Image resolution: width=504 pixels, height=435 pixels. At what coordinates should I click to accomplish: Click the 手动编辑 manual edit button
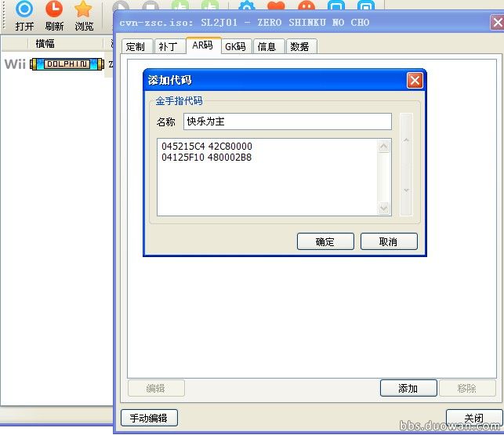click(149, 418)
